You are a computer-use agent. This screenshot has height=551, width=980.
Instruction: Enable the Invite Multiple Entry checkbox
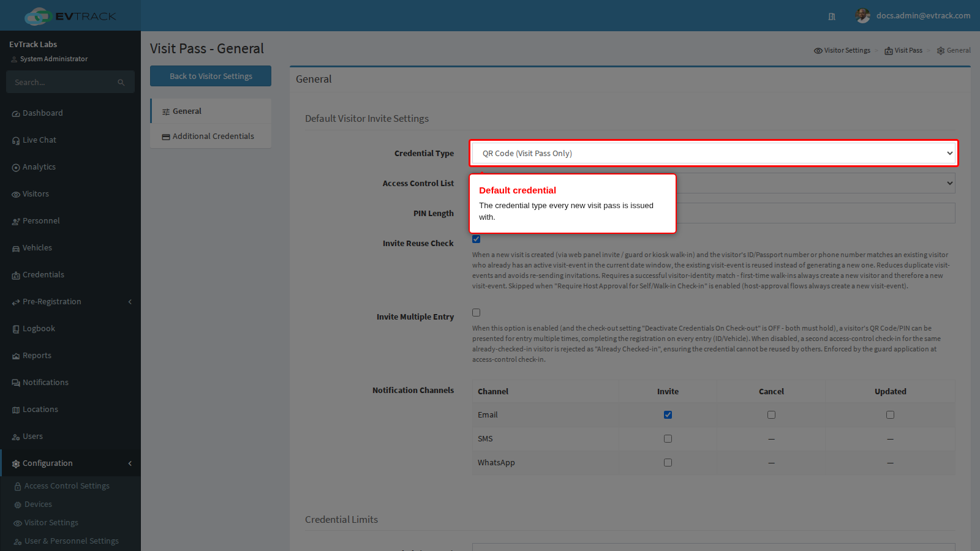click(x=476, y=312)
